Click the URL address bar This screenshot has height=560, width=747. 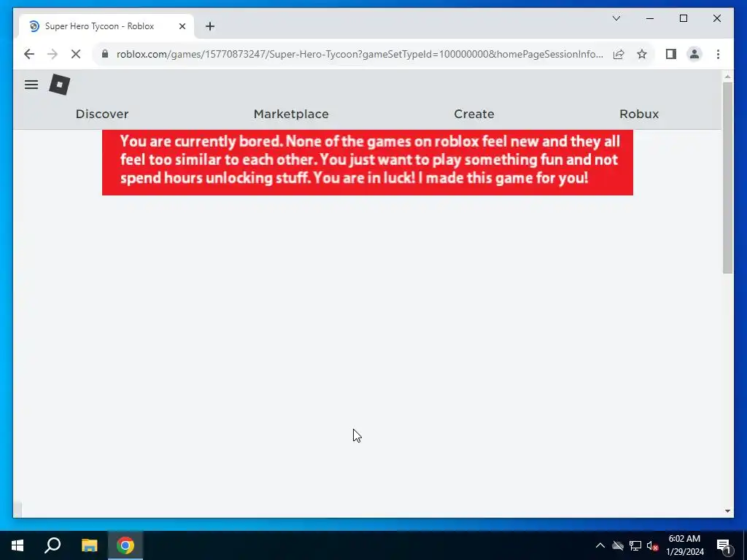tap(360, 54)
